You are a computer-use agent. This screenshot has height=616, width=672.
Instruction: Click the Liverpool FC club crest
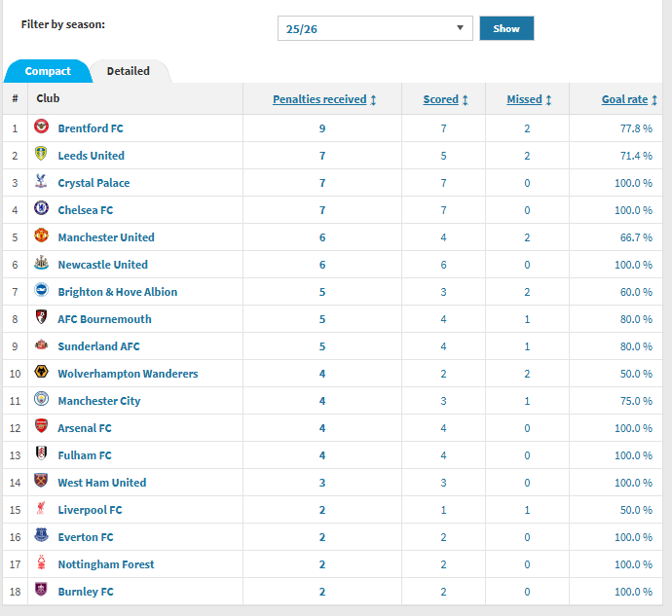click(41, 508)
